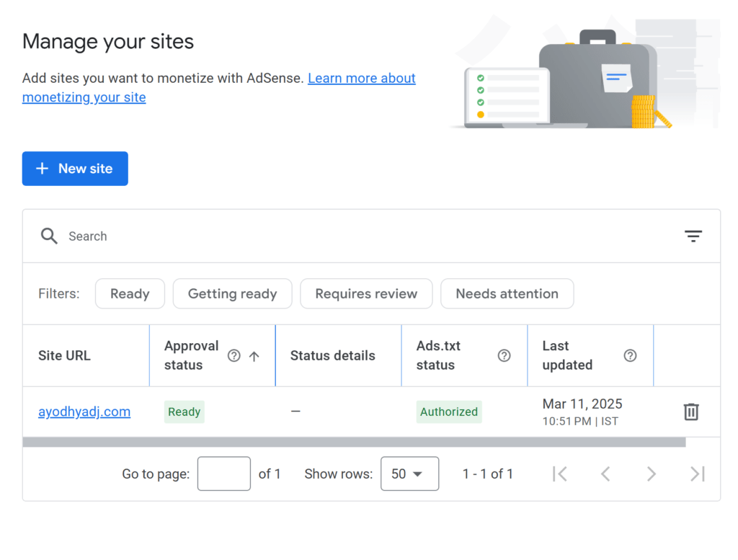The width and height of the screenshot is (738, 560).
Task: Go to next page arrow
Action: click(651, 474)
